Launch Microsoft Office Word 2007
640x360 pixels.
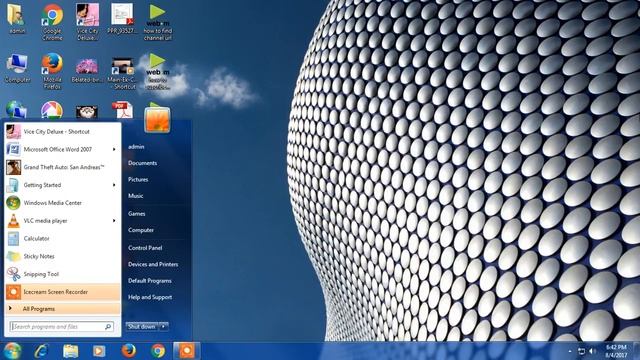(62, 149)
